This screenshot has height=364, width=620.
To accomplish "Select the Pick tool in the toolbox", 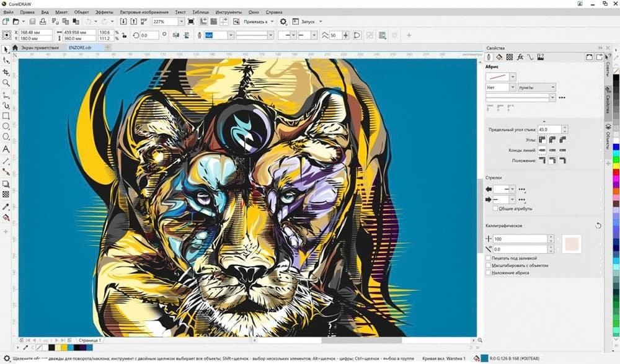I will pyautogui.click(x=5, y=48).
